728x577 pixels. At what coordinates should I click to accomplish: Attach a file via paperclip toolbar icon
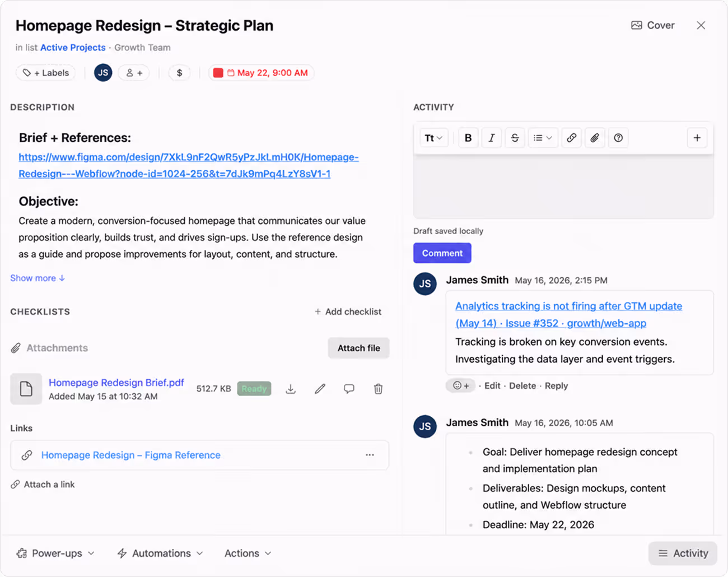coord(595,138)
